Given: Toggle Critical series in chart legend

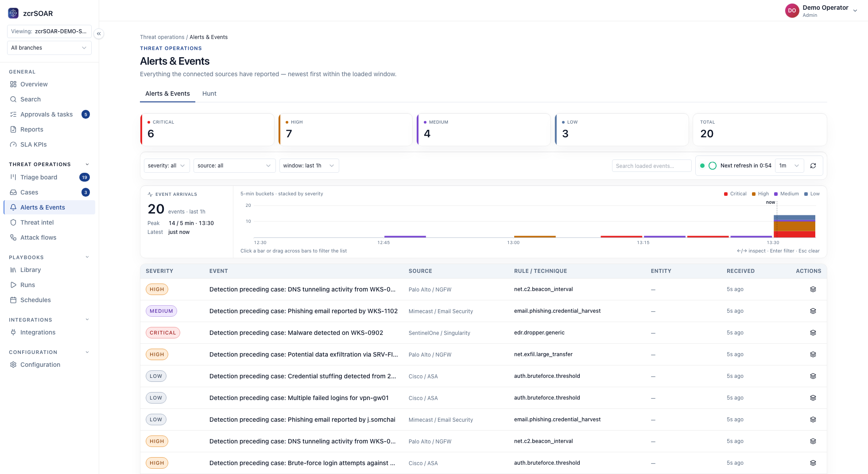Looking at the screenshot, I should pyautogui.click(x=735, y=194).
